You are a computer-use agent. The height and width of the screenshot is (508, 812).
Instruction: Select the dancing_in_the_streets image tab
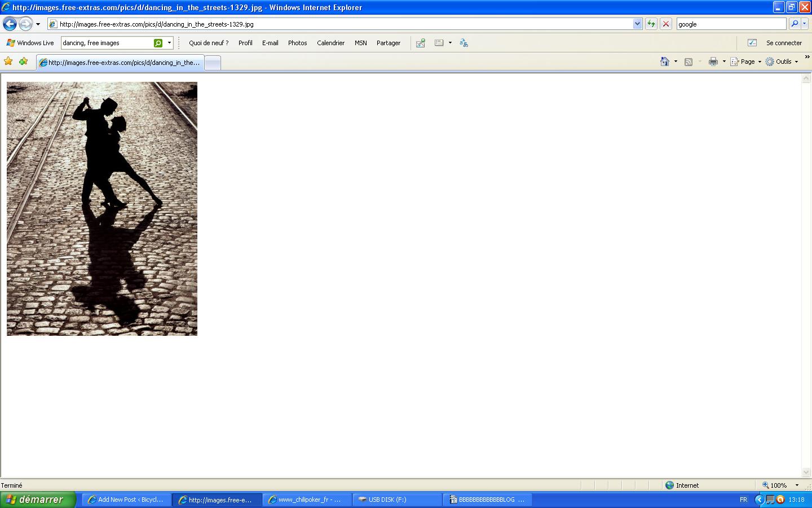tap(120, 63)
